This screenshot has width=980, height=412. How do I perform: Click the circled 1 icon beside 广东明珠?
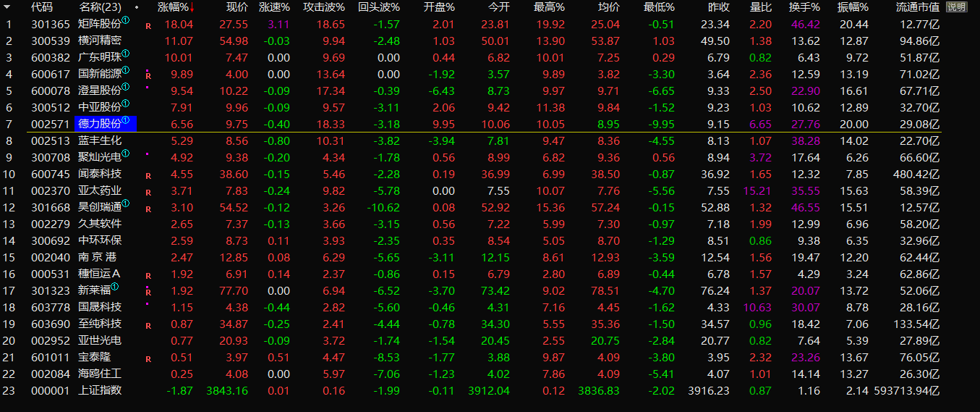coord(126,54)
